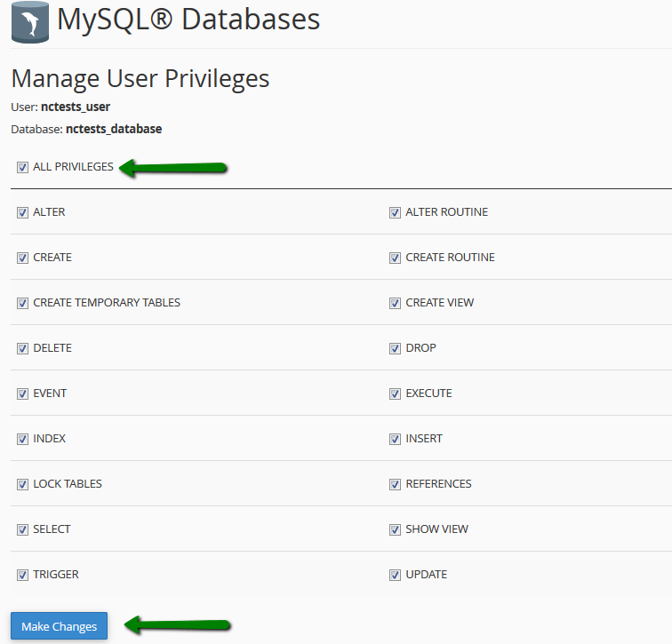Screen dimensions: 672x644
Task: Disable the DELETE privilege checkbox
Action: (x=22, y=348)
